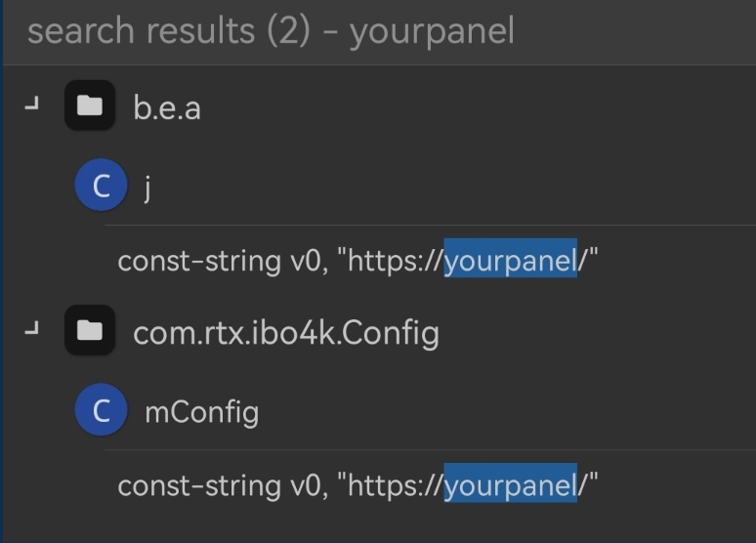Viewport: 756px width, 543px height.
Task: Click the "search results (2)" header title
Action: [168, 31]
